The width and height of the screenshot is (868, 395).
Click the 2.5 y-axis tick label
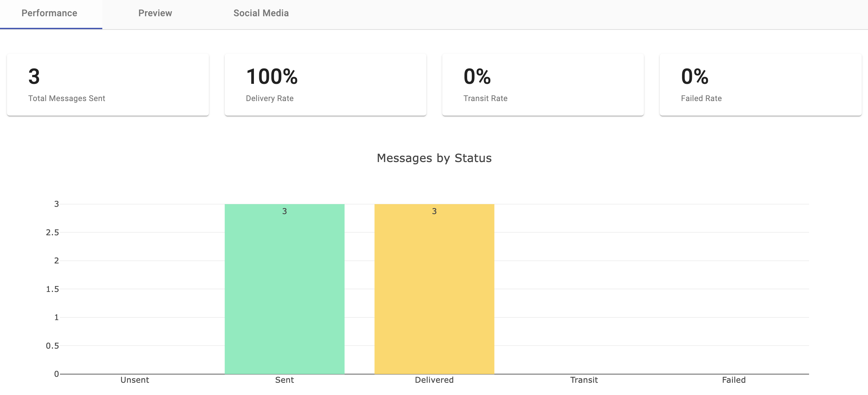(52, 232)
